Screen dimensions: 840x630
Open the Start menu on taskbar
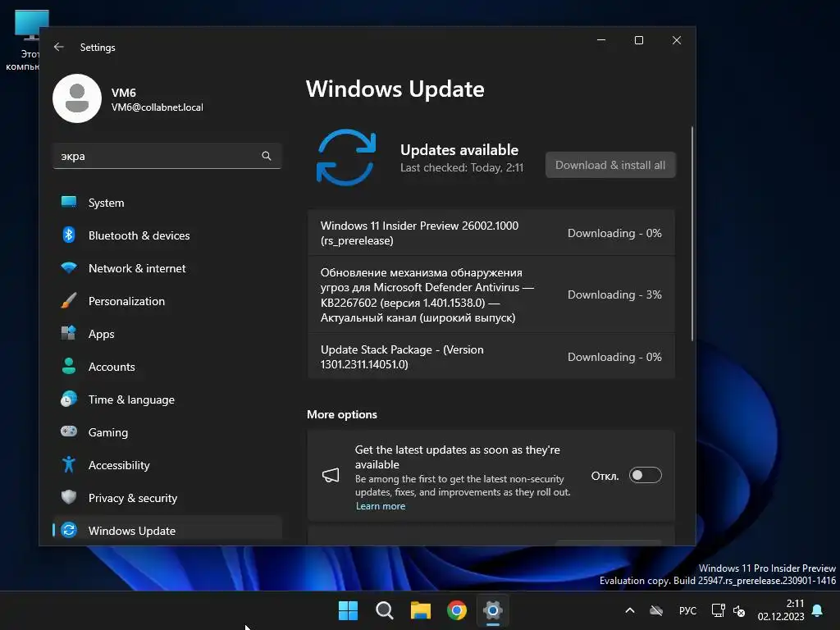click(x=348, y=610)
